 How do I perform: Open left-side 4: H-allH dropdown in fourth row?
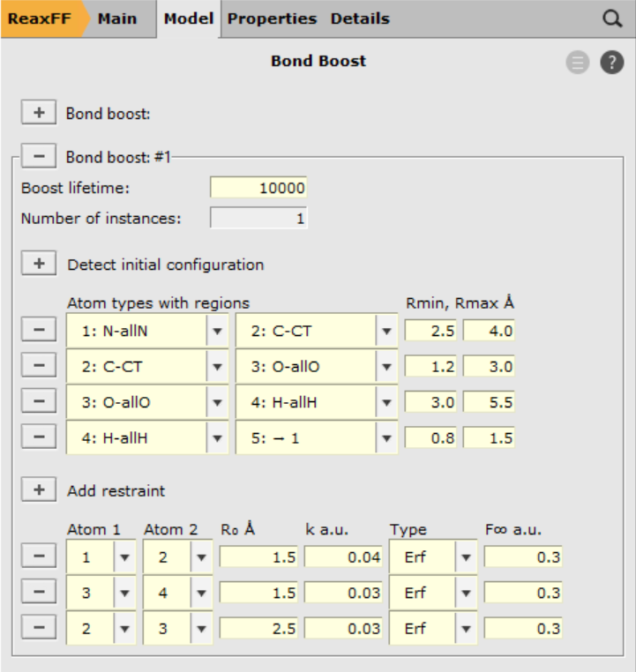(147, 438)
